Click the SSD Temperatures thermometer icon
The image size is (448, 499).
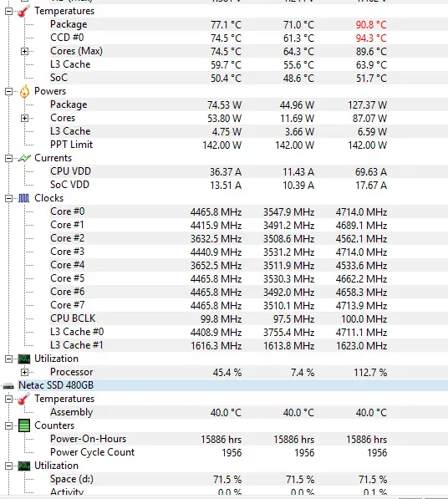click(24, 399)
